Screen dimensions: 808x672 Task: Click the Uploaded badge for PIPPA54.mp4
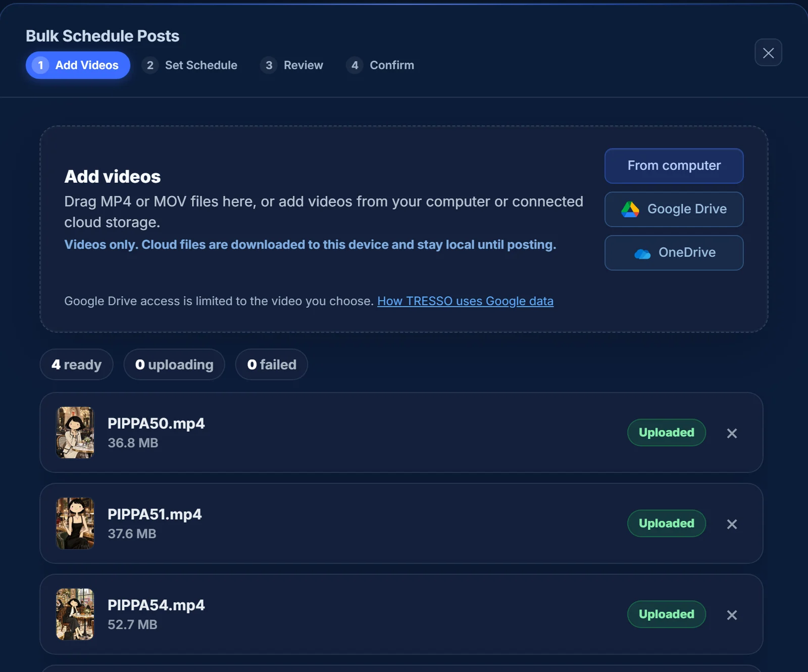coord(667,614)
